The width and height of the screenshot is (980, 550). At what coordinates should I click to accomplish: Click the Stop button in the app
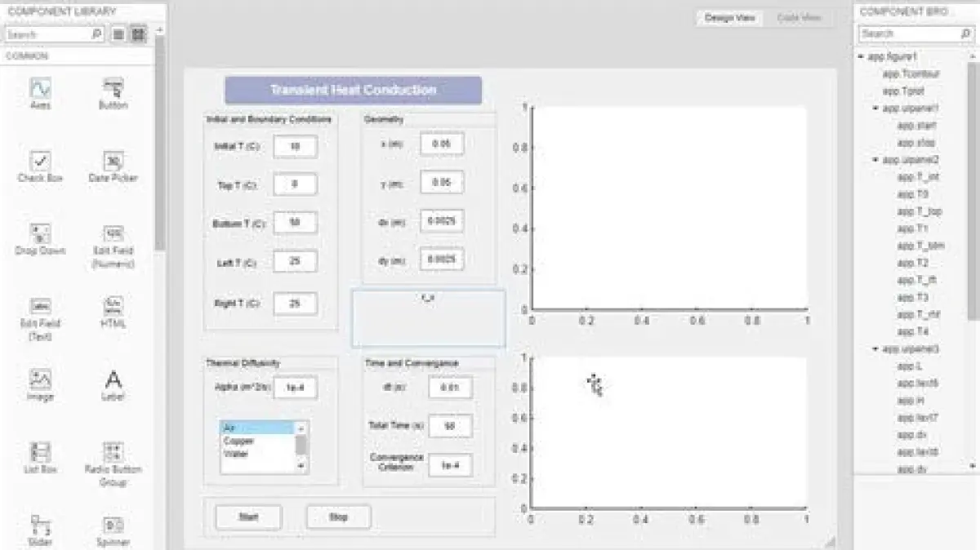click(x=338, y=517)
